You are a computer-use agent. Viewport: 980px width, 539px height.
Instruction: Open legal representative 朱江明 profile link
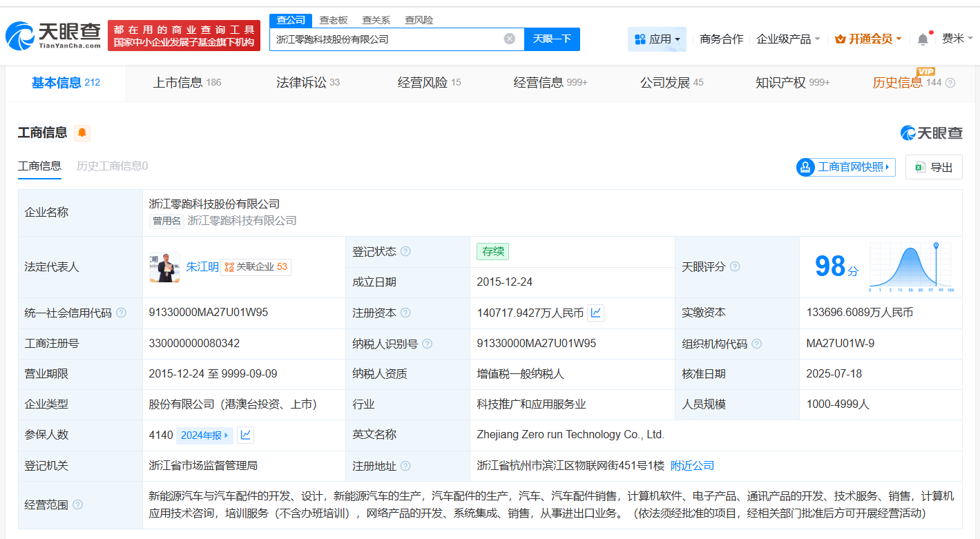click(x=202, y=267)
